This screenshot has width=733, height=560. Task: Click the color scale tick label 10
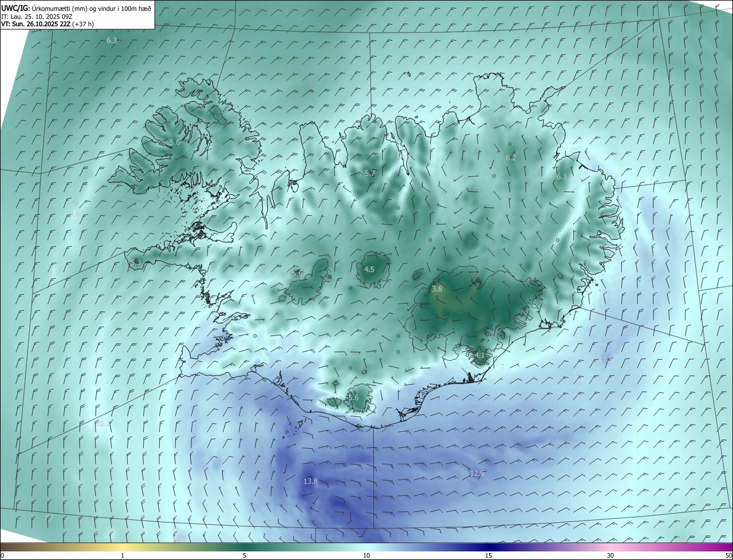(366, 556)
